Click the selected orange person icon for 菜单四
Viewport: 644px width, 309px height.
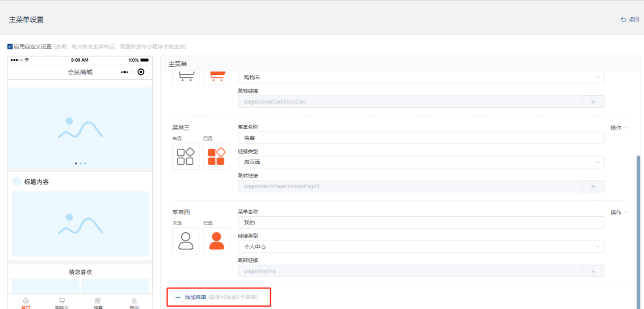(216, 241)
